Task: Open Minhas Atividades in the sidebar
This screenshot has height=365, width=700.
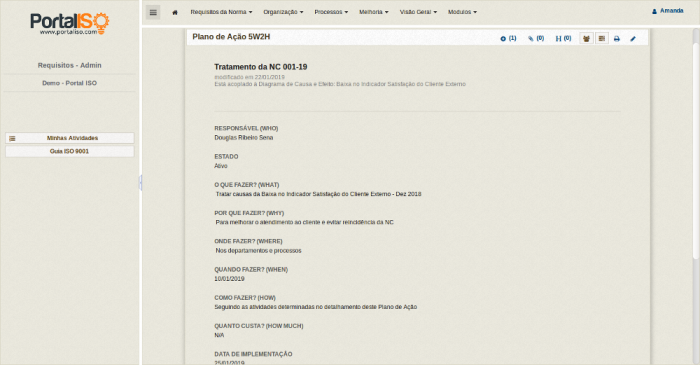Action: click(x=70, y=138)
